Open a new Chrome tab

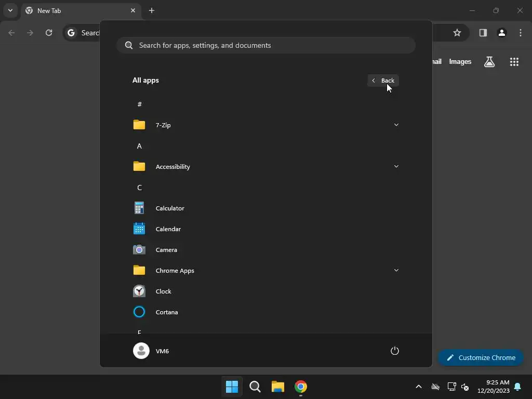tap(152, 10)
